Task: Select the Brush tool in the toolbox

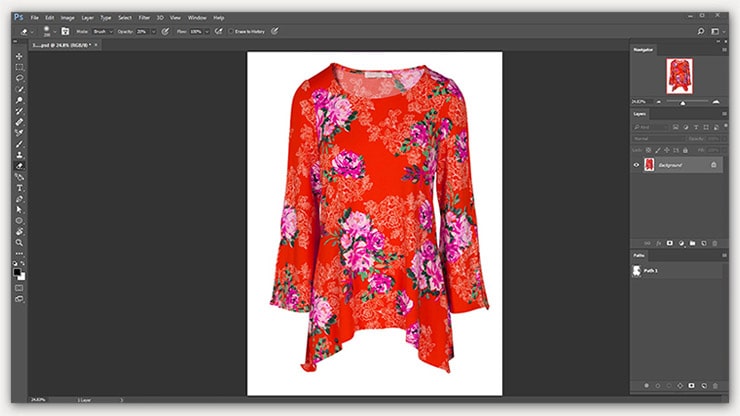Action: coord(19,144)
